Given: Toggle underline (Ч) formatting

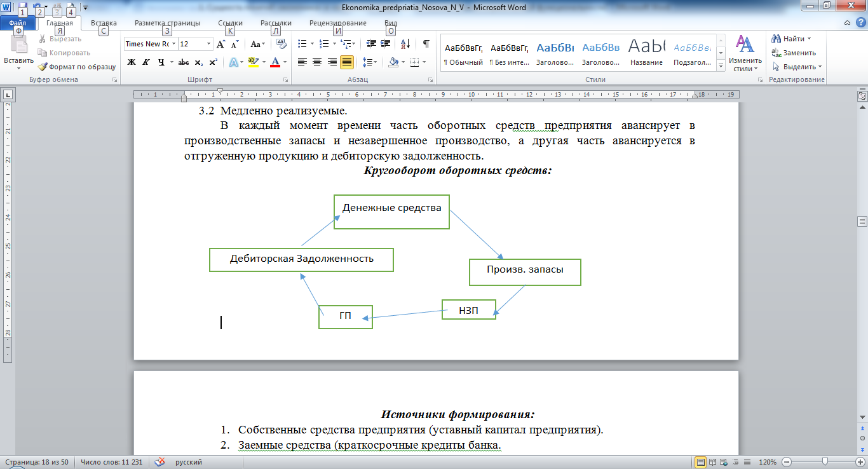Looking at the screenshot, I should [x=161, y=62].
